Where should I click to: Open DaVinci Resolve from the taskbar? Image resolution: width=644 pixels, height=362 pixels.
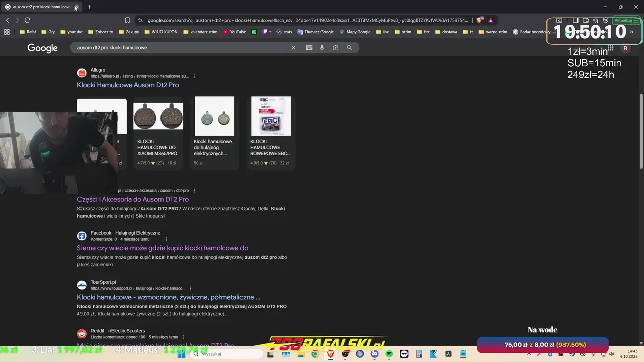coord(448,354)
